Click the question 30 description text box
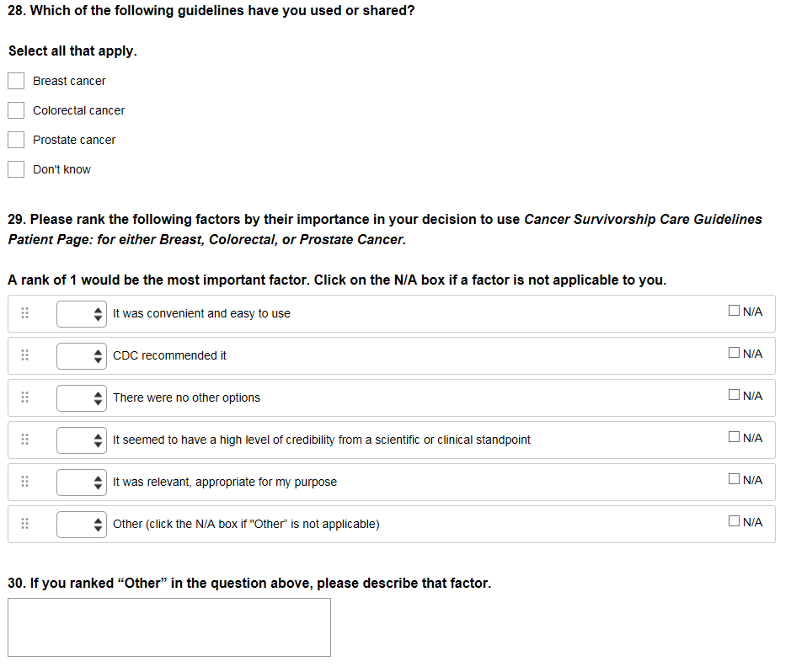This screenshot has height=672, width=791. pyautogui.click(x=169, y=627)
